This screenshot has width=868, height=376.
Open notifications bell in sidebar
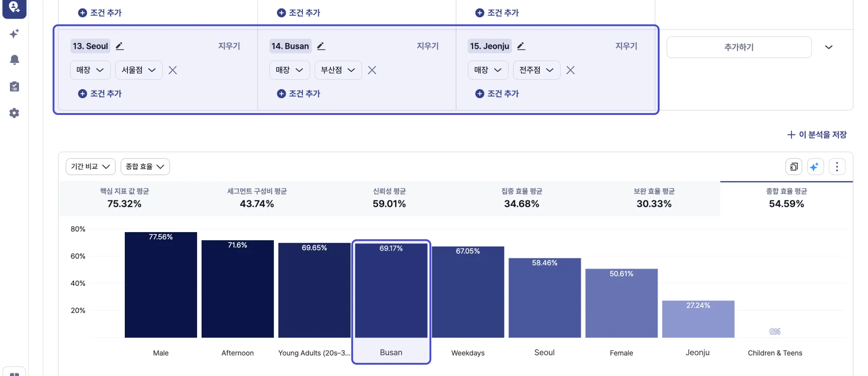tap(14, 60)
